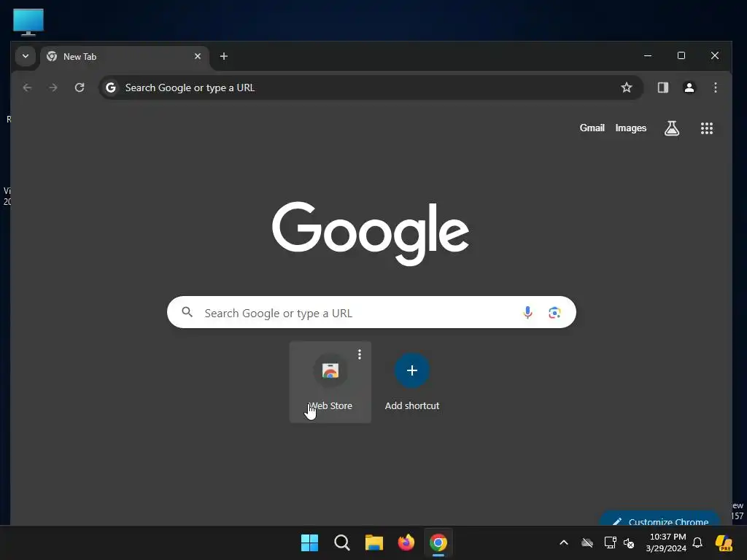Open Images link
Screen dimensions: 747x560
tap(631, 128)
